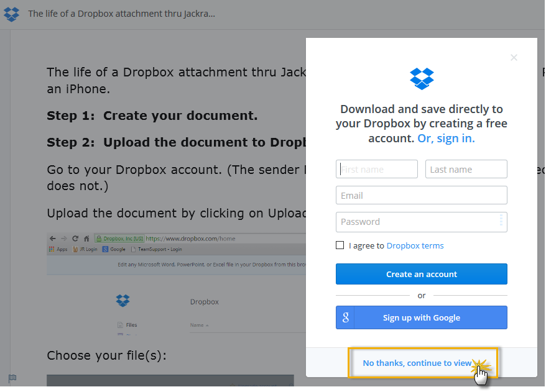Click the Name column header in the embedded screenshot
The width and height of the screenshot is (546, 392).
[x=199, y=326]
